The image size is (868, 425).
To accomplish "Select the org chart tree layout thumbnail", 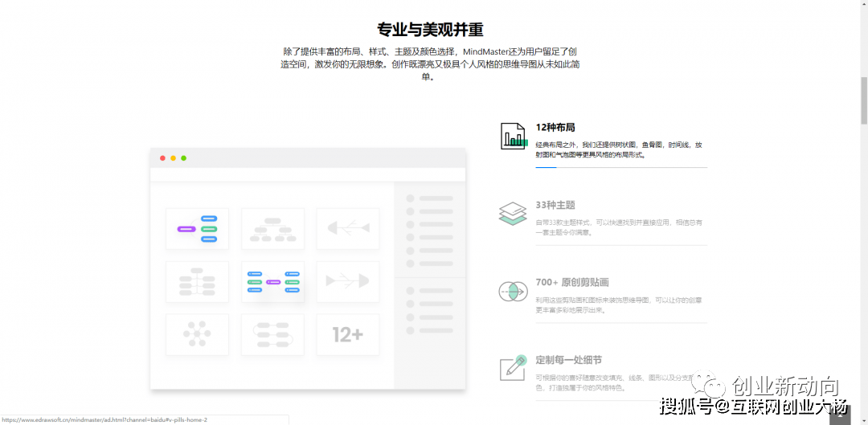I will [273, 228].
